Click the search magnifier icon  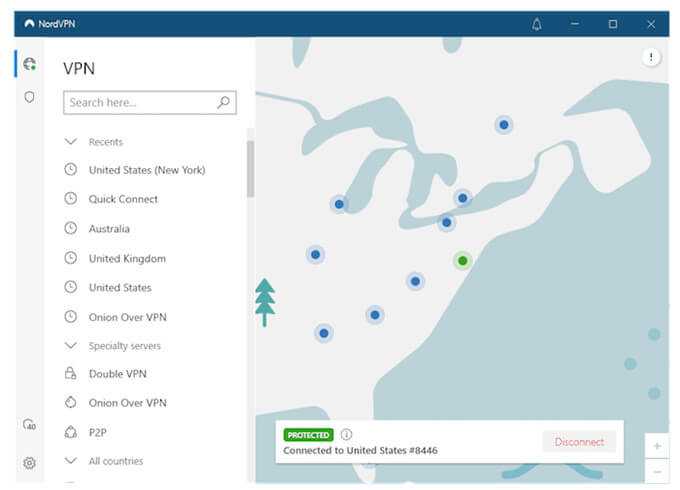tap(223, 102)
